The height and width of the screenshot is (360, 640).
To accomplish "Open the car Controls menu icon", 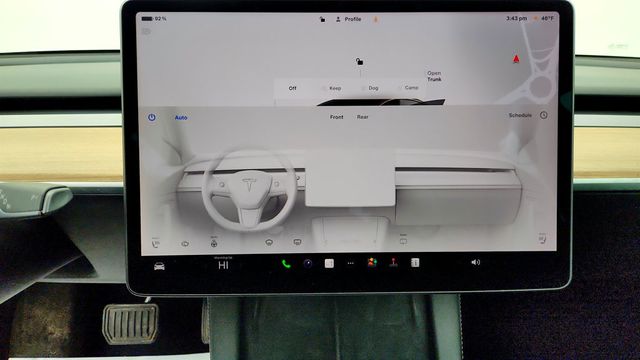I will pyautogui.click(x=159, y=266).
